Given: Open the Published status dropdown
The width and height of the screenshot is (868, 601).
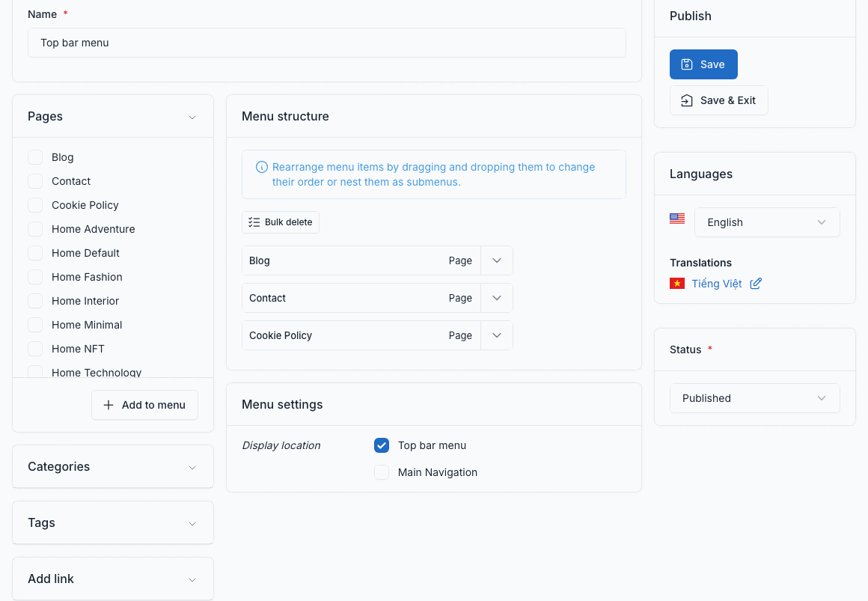Looking at the screenshot, I should [754, 398].
